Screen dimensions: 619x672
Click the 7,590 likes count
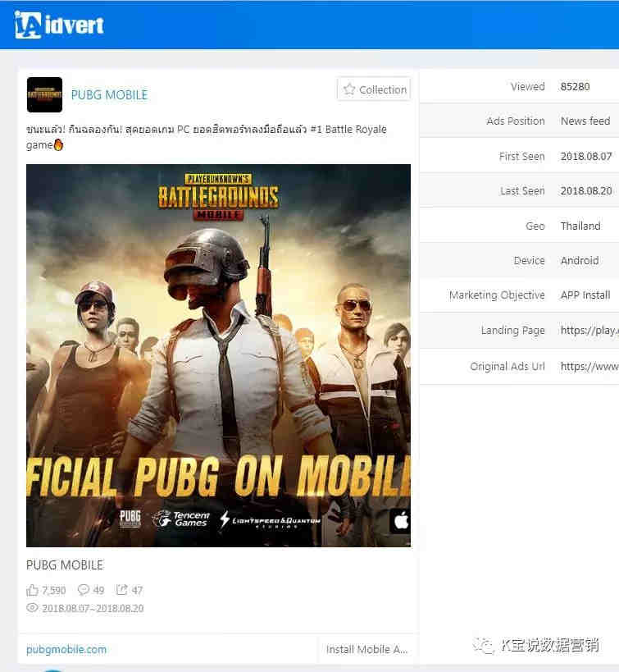54,591
